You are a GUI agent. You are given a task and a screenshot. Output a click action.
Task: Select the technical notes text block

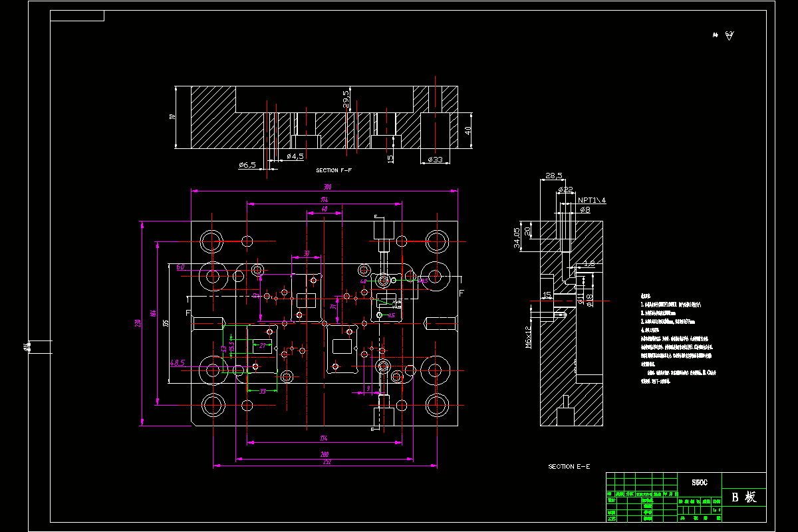[x=678, y=338]
